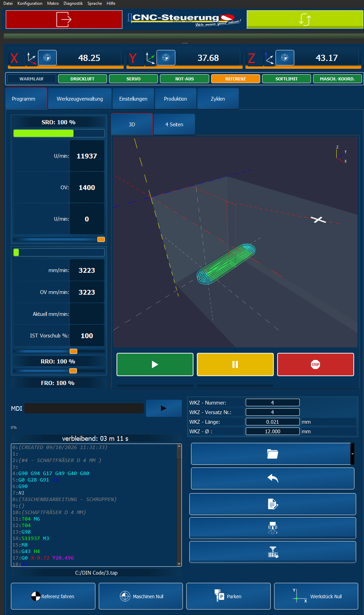This screenshot has width=364, height=615.
Task: Click the tool table icon button
Action: pos(273,552)
